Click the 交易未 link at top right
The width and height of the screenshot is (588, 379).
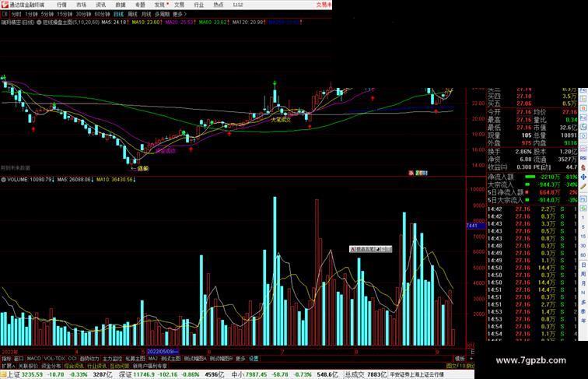(324, 5)
